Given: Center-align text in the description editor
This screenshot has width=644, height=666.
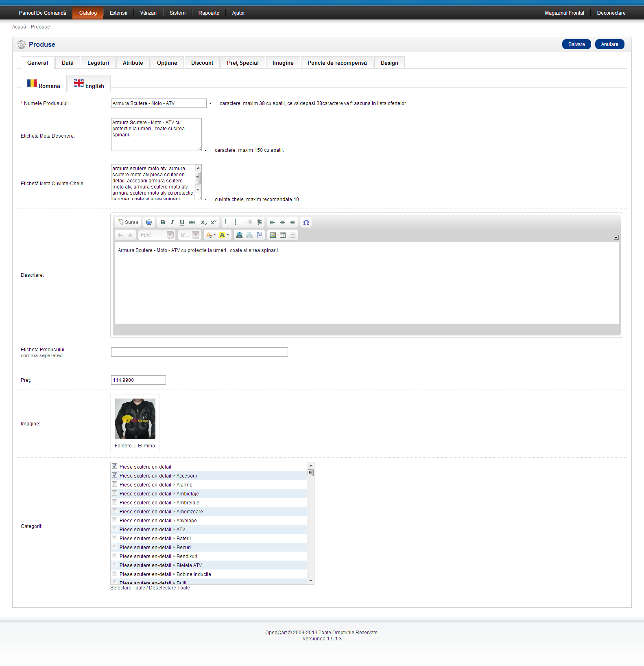Looking at the screenshot, I should (x=282, y=222).
